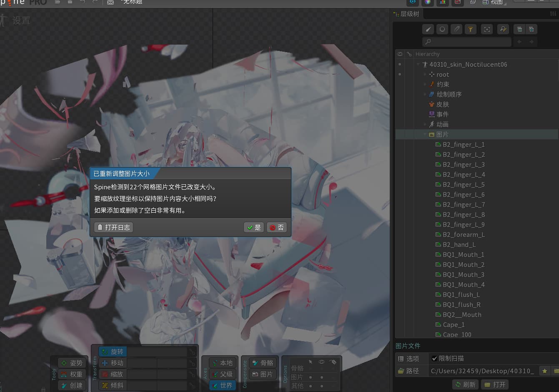Image resolution: width=559 pixels, height=392 pixels.
Task: Click the center-on-selection frame icon
Action: [x=487, y=29]
